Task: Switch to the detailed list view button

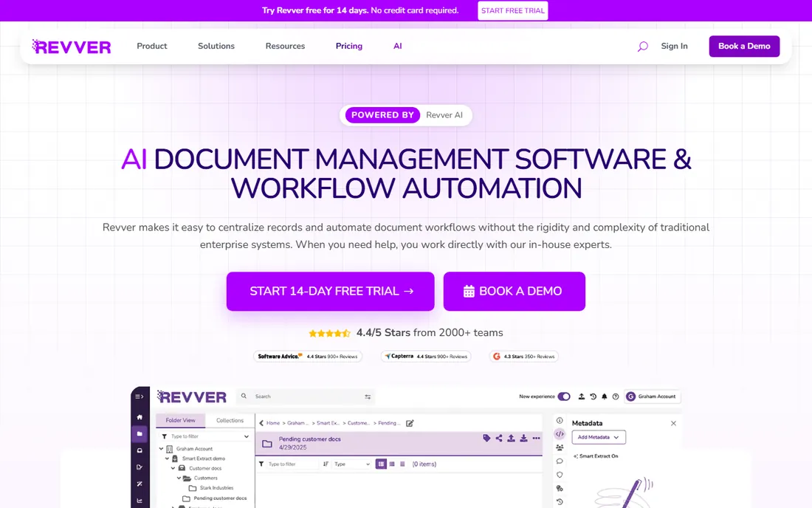Action: [x=381, y=464]
